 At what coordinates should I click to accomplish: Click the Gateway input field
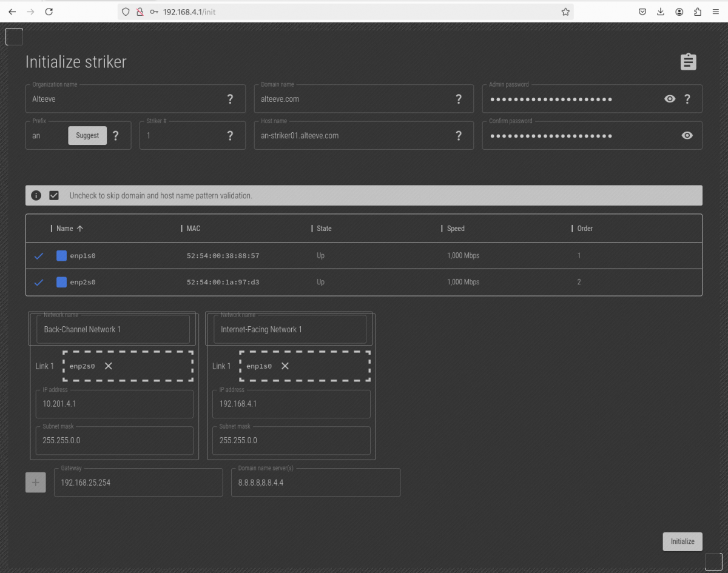[x=138, y=483]
